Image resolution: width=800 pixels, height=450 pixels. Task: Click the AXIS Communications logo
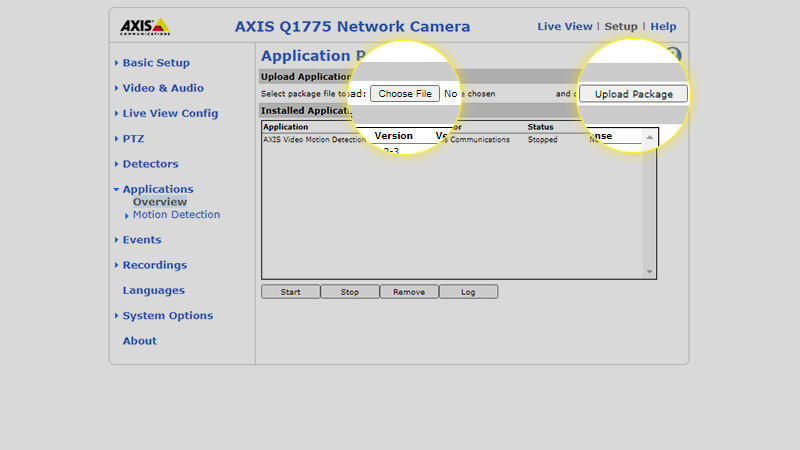coord(145,27)
